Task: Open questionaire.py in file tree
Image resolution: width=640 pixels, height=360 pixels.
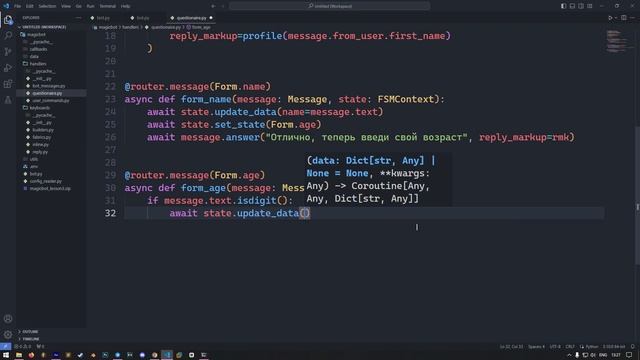Action: (x=51, y=93)
